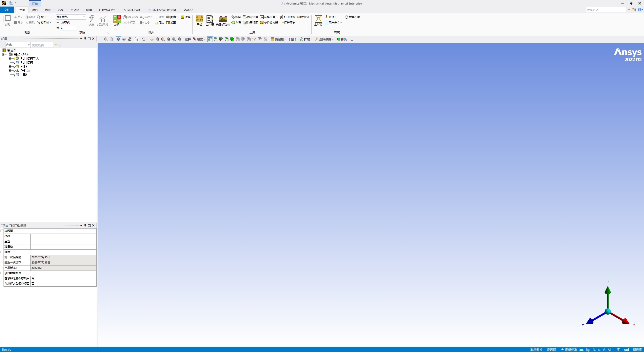Click the Full Screen (全屏幕) icon
The height and width of the screenshot is (352, 644).
pos(318,19)
